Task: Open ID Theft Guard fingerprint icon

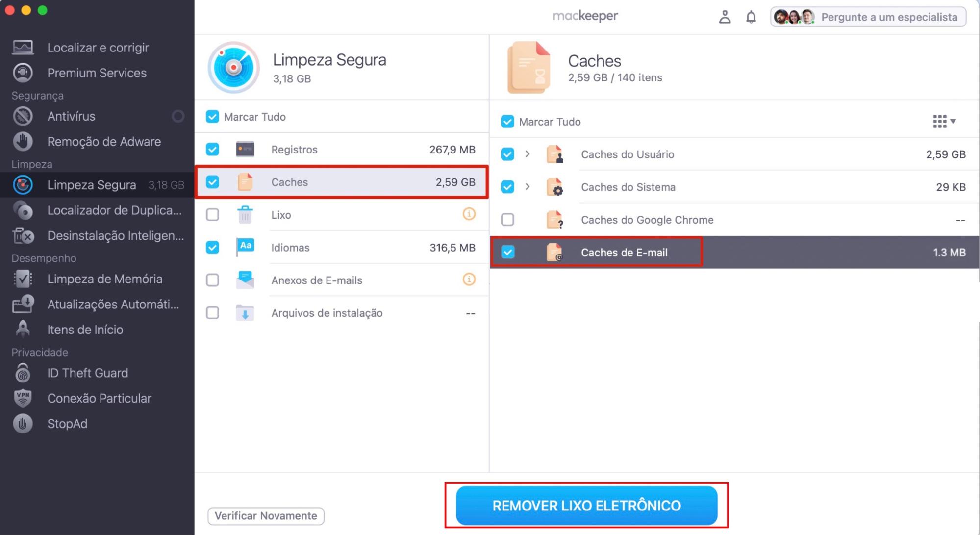Action: pyautogui.click(x=23, y=373)
